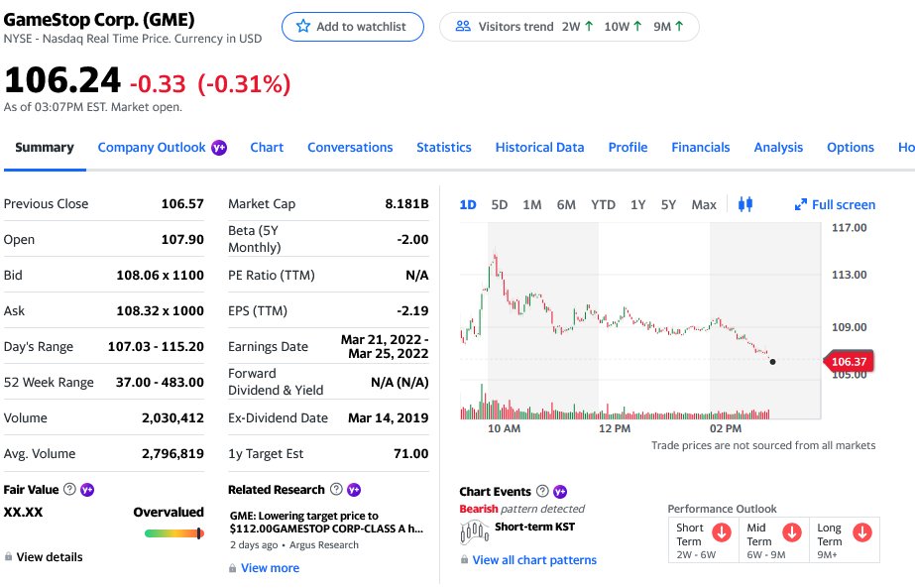Click the Y+ badge beside Related Research
The width and height of the screenshot is (915, 588).
coord(354,489)
